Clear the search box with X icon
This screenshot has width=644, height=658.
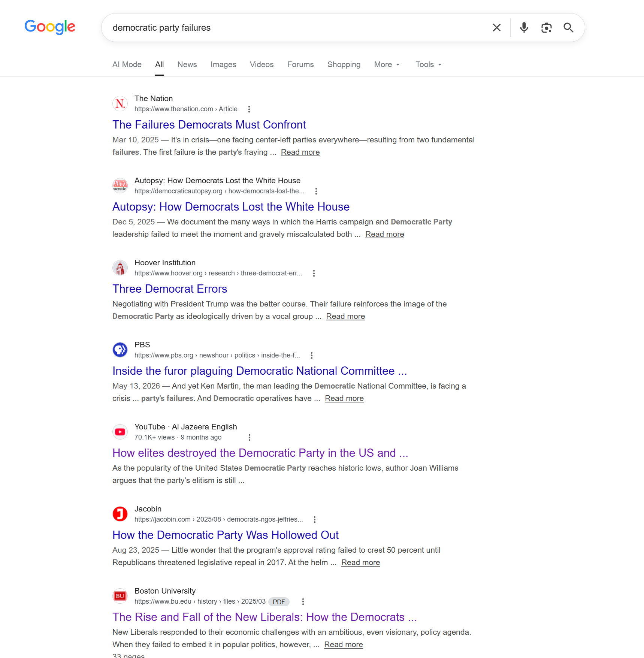(496, 28)
